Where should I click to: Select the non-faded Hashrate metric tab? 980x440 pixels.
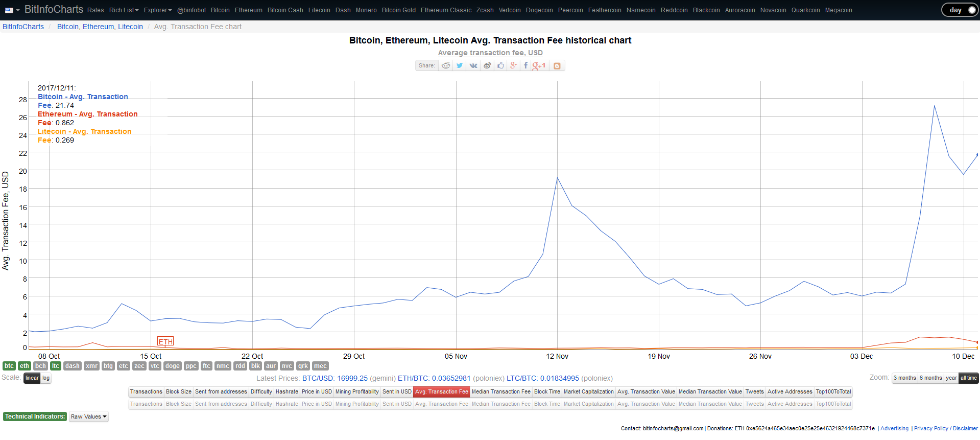(287, 392)
